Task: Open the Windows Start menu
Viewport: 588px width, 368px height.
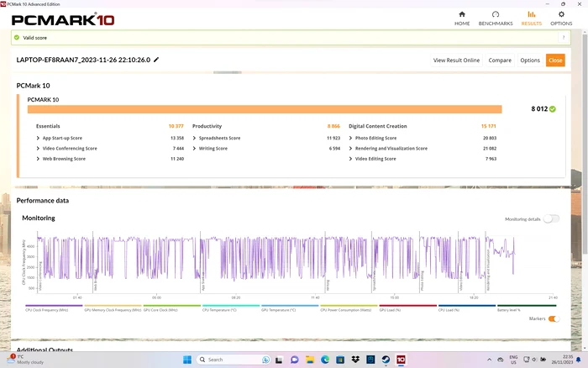Action: click(x=187, y=360)
